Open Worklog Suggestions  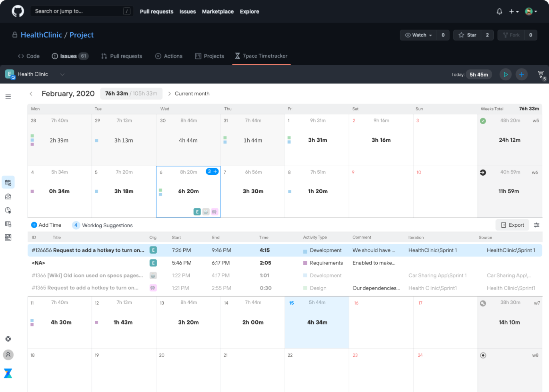102,225
